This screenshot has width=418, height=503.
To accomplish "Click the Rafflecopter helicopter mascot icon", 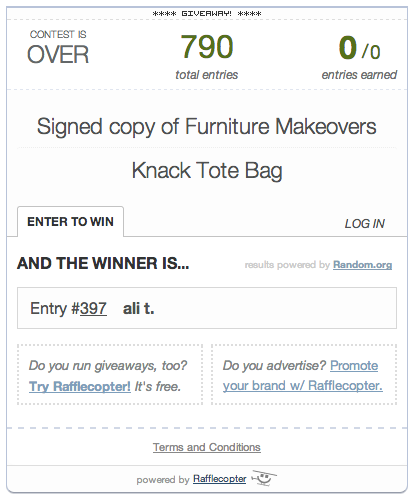I will (x=264, y=478).
